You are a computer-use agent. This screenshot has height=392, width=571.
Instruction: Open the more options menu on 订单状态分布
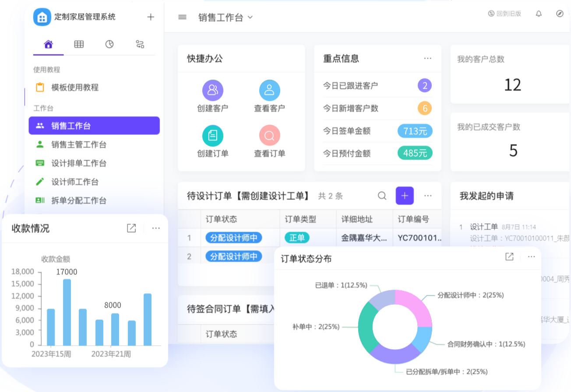[x=531, y=257]
